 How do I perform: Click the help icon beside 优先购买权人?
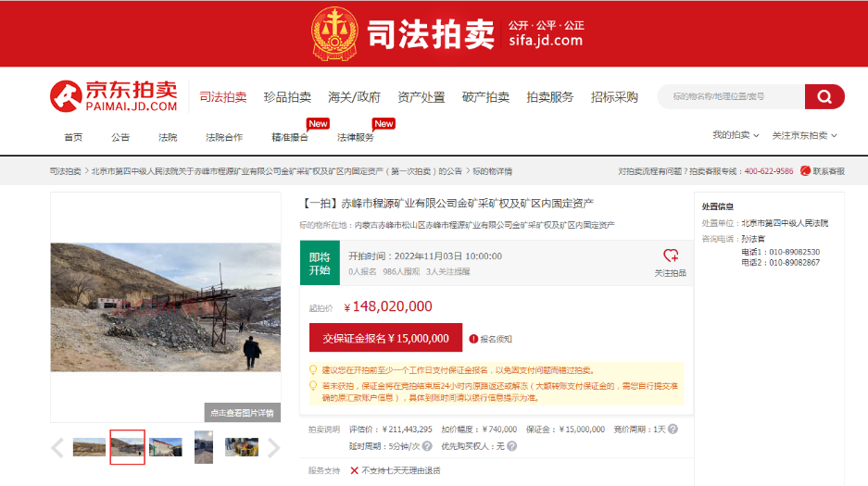click(511, 445)
